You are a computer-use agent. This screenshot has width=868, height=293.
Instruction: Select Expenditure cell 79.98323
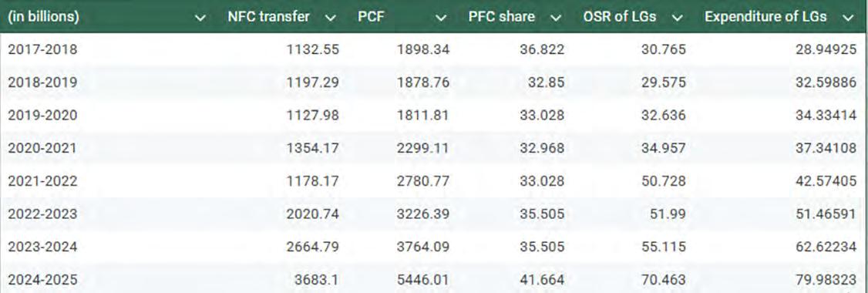click(x=826, y=280)
